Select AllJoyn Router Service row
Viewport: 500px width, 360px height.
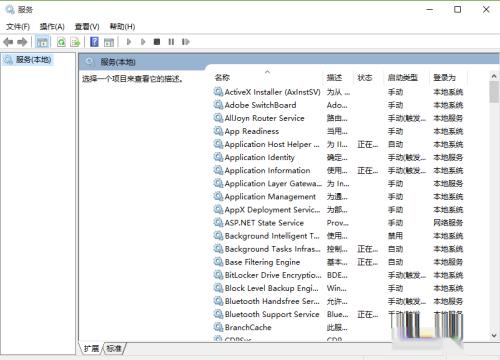338,118
